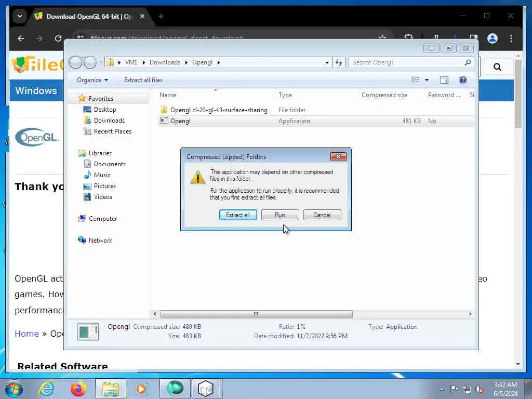Expand the arrow after Downloads breadcrumb
Screen dimensions: 532x399
(x=187, y=62)
